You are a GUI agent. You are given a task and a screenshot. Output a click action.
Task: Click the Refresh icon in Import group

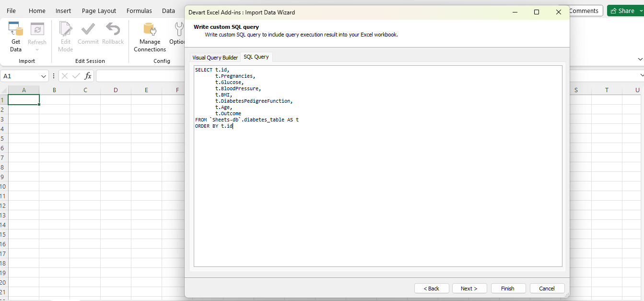[x=37, y=30]
